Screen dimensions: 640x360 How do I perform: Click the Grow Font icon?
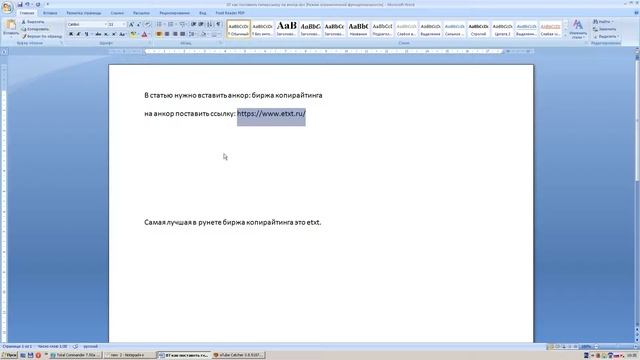(x=131, y=24)
